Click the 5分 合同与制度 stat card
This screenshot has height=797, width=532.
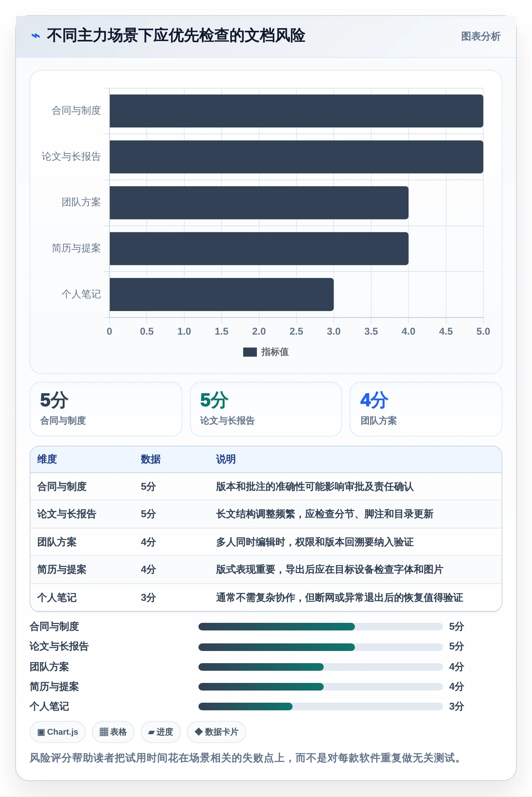coord(106,409)
